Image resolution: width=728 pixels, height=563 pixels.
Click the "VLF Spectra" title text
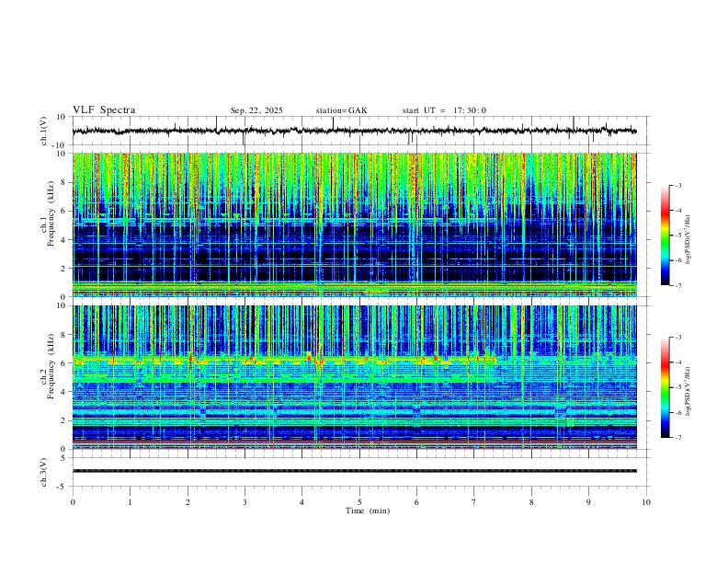[x=104, y=110]
